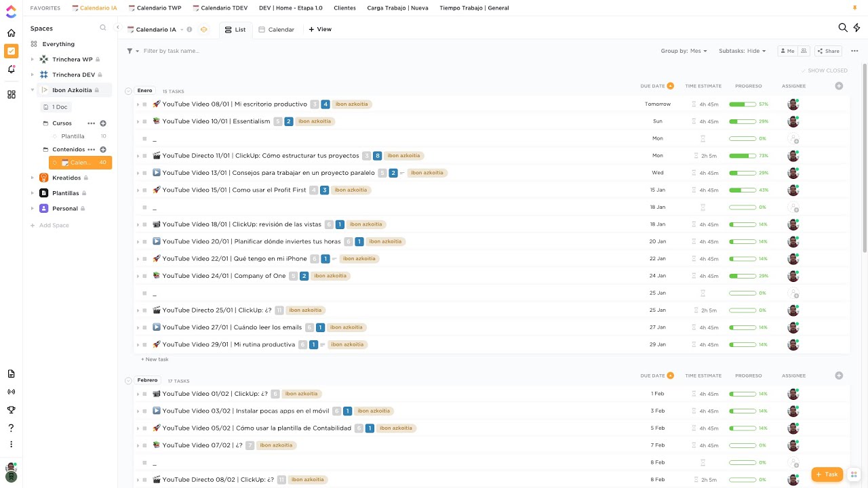Collapse the Febrero group
Image resolution: width=868 pixels, height=488 pixels.
[x=128, y=381]
